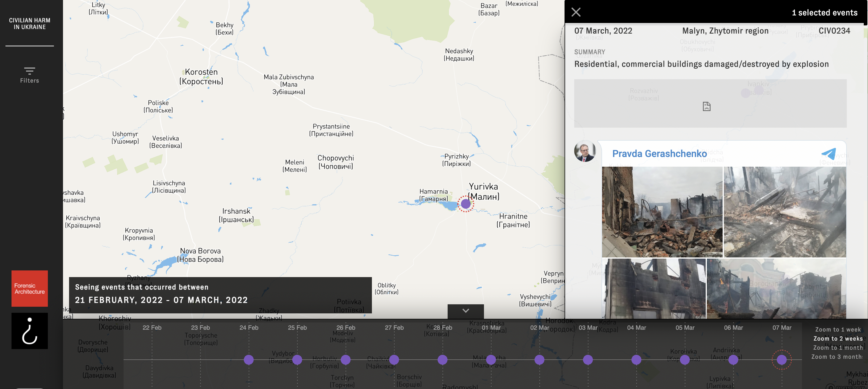Click the 22 Feb date label on timeline

(x=152, y=327)
